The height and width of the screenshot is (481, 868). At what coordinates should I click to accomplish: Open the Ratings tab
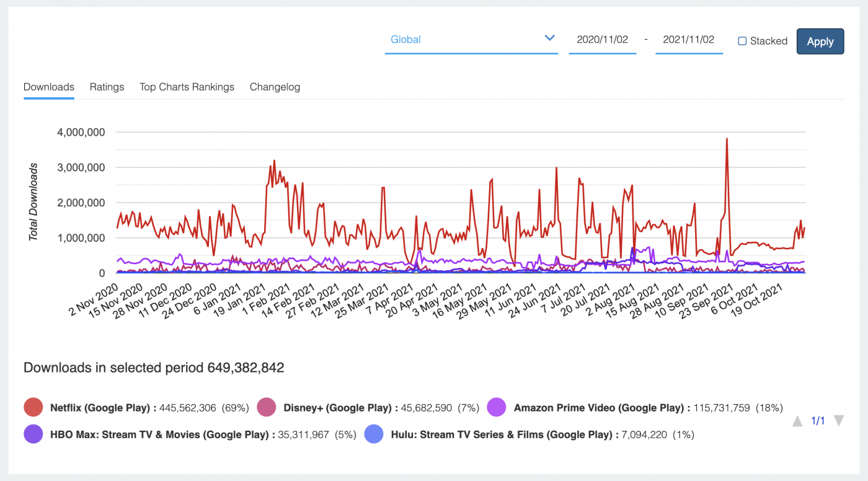(x=107, y=87)
